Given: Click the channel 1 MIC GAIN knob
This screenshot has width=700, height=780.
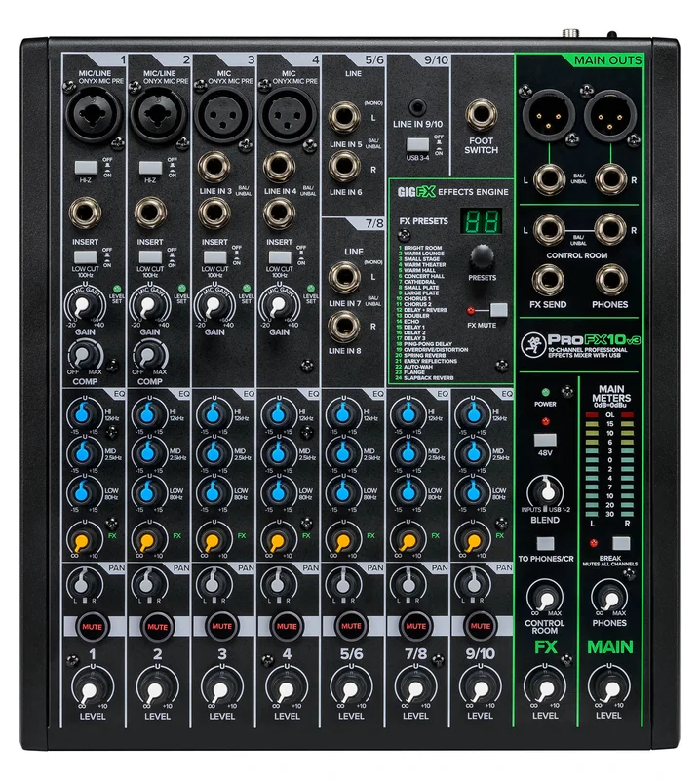Looking at the screenshot, I should [83, 304].
